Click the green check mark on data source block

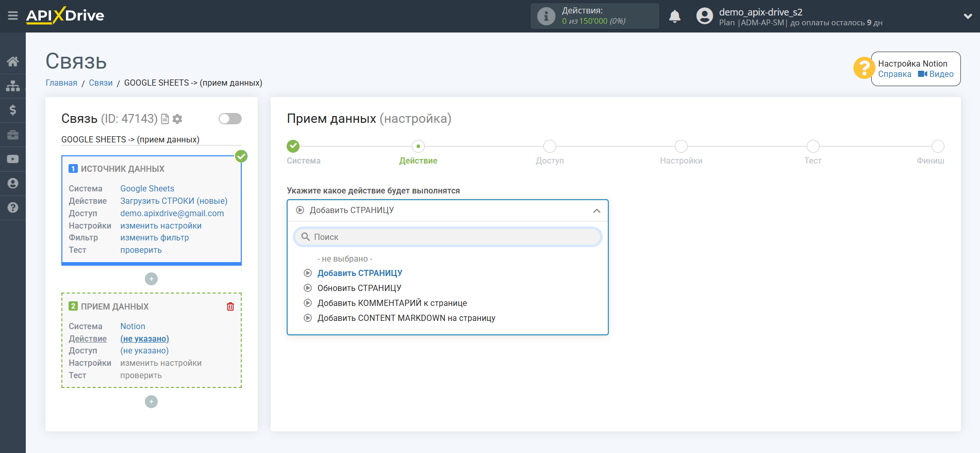coord(241,156)
